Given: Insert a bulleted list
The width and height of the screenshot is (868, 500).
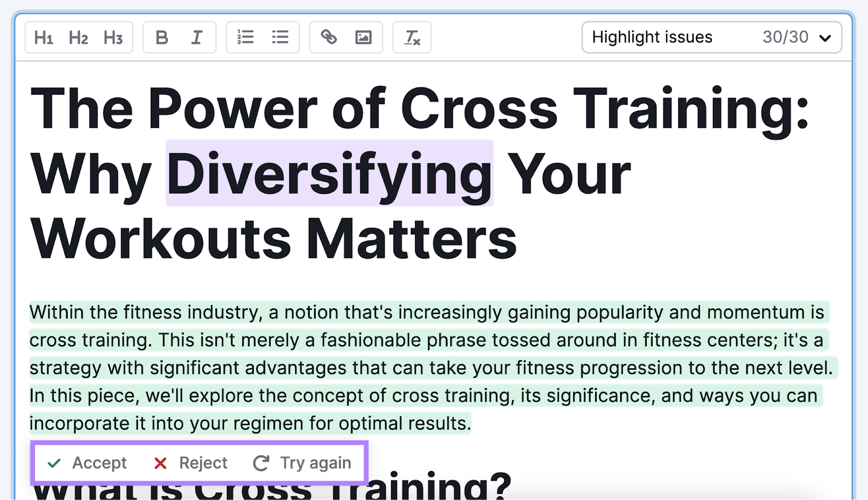Looking at the screenshot, I should pyautogui.click(x=280, y=37).
